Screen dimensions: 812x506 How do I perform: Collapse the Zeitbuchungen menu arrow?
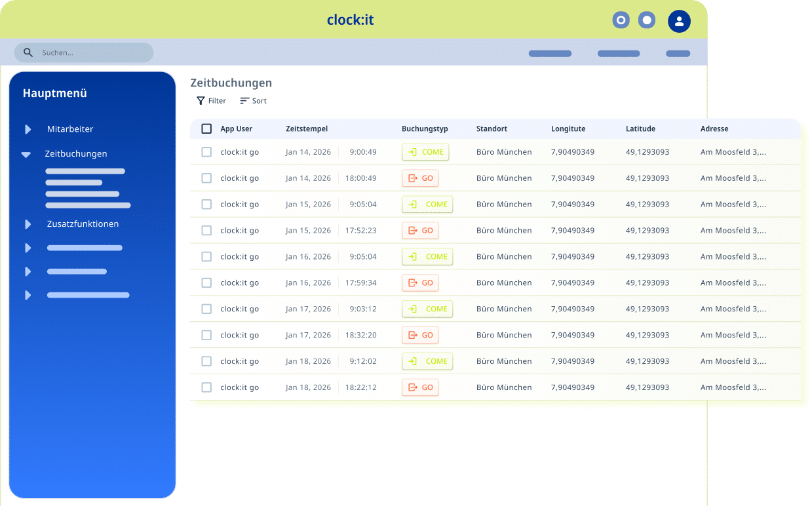point(26,155)
